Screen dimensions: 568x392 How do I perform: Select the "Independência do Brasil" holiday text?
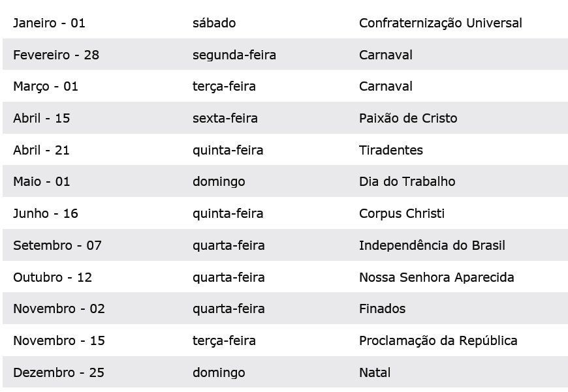pos(432,245)
